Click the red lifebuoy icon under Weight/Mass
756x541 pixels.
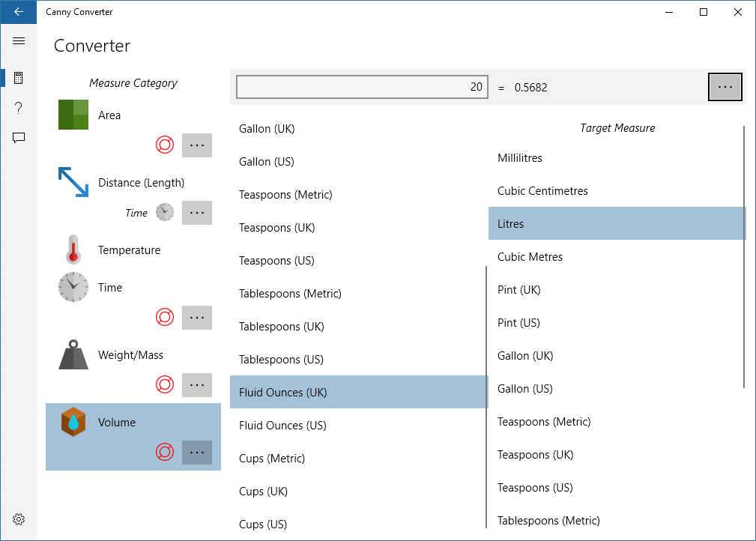pos(165,385)
